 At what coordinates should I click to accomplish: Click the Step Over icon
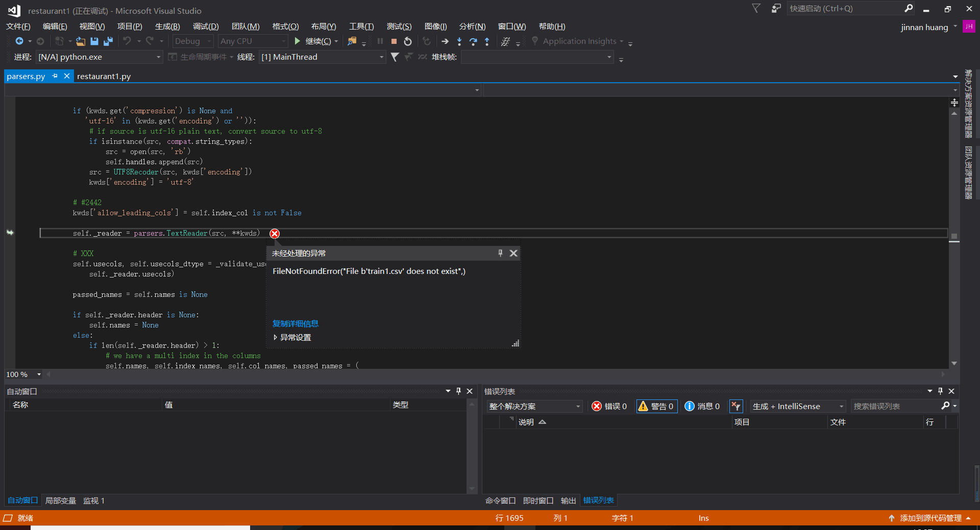point(473,41)
